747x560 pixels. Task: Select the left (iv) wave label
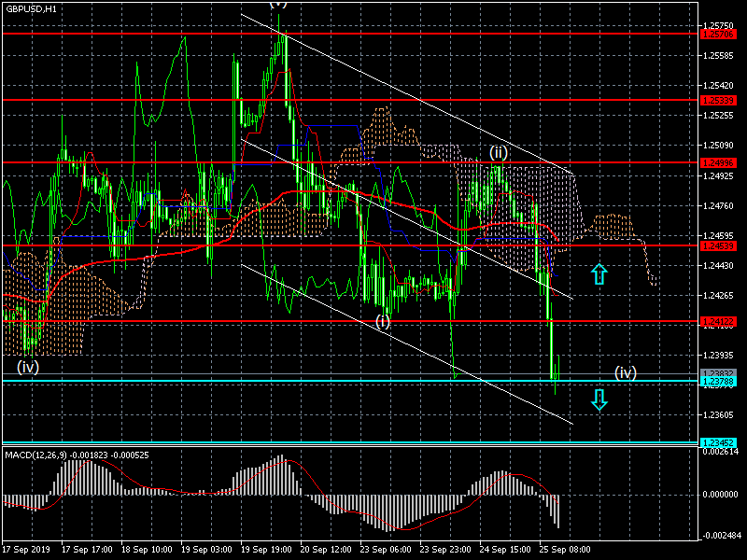pos(28,367)
